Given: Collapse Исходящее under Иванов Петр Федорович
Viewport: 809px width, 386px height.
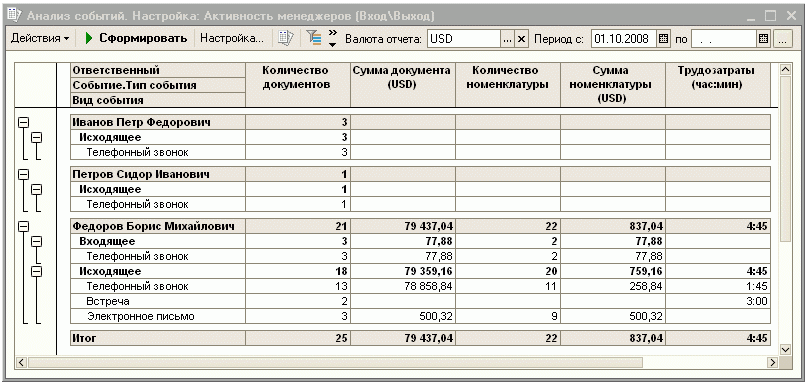Looking at the screenshot, I should tap(37, 137).
